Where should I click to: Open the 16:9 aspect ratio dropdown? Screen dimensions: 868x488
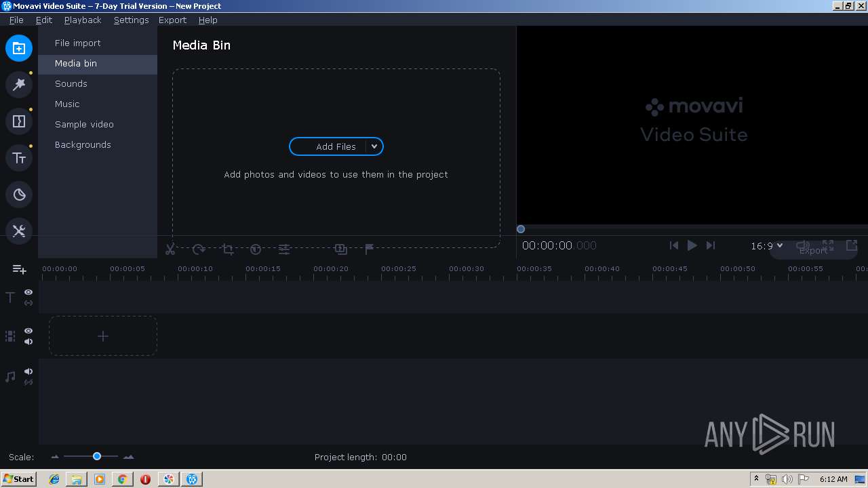point(767,246)
